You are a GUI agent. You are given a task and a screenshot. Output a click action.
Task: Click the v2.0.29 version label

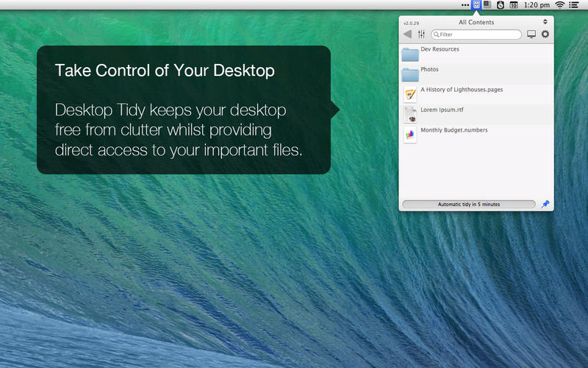tap(412, 24)
